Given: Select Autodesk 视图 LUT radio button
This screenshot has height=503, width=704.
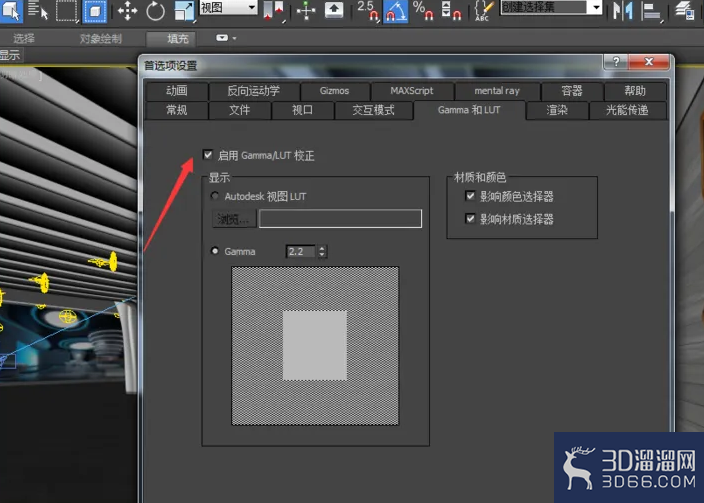Looking at the screenshot, I should tap(215, 196).
